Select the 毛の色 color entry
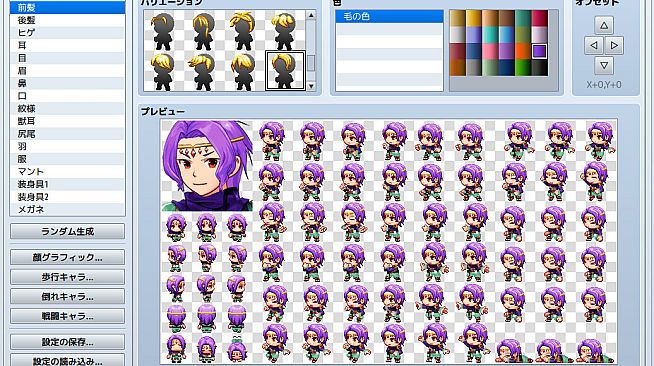Screen dimensions: 654x366 tap(389, 17)
